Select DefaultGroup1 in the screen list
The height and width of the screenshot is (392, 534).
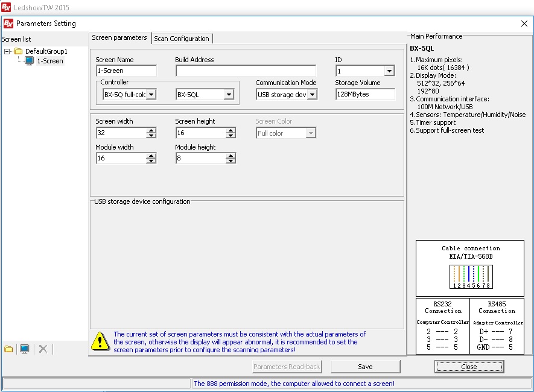pos(46,51)
